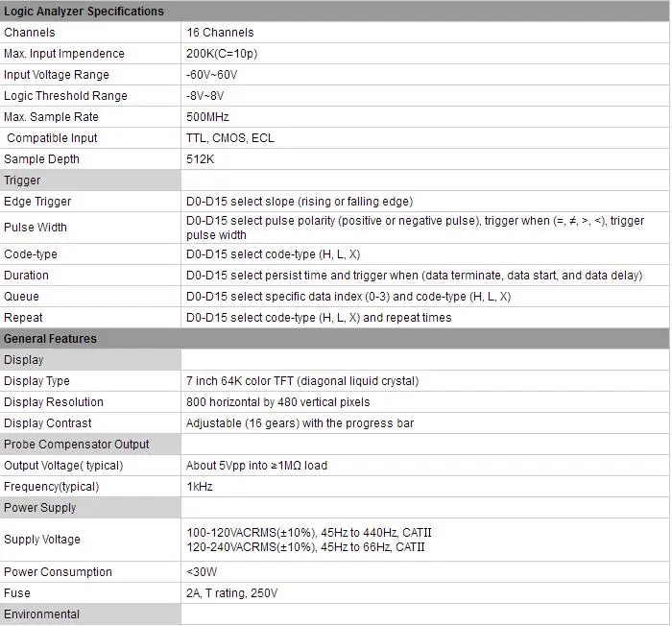
Task: Click the -60V~60V input voltage value
Action: [212, 75]
